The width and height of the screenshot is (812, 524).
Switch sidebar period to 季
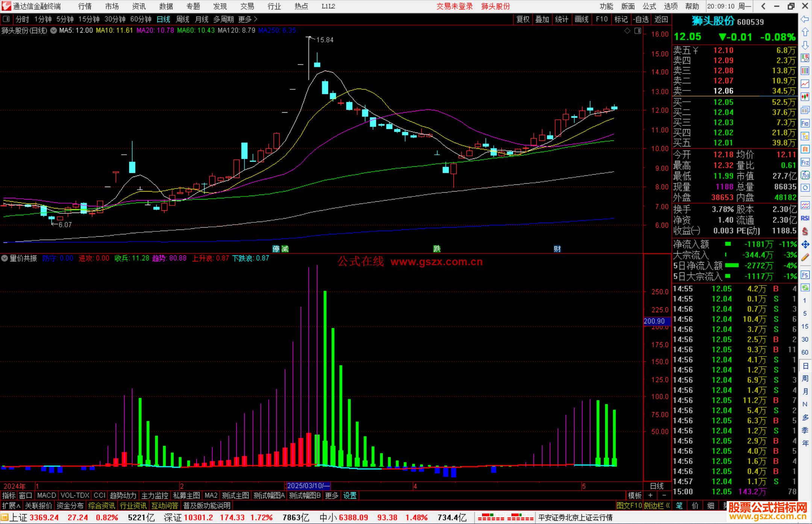coord(805,430)
